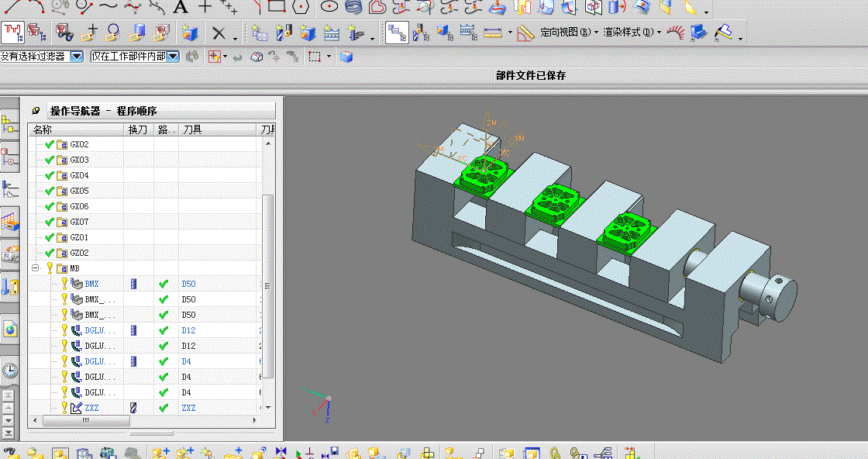Select the Text (A) sketch tool
The width and height of the screenshot is (868, 459).
pos(180,7)
